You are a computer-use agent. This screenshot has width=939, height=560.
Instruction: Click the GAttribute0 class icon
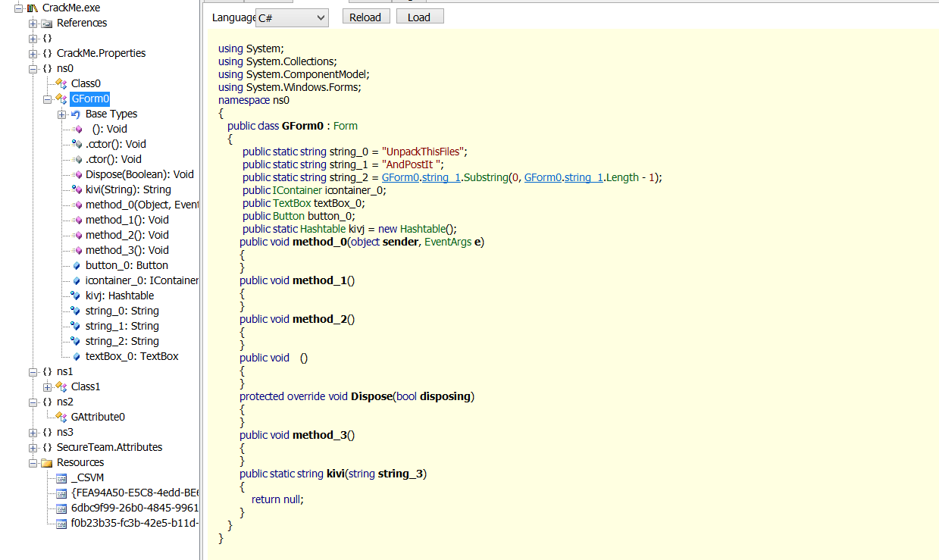pyautogui.click(x=61, y=417)
